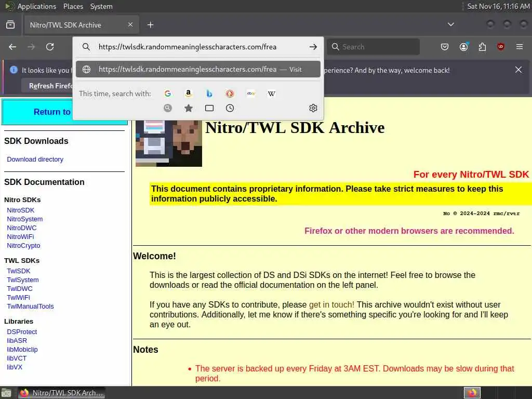532x399 pixels.
Task: Click the get in touch! link
Action: [x=331, y=304]
